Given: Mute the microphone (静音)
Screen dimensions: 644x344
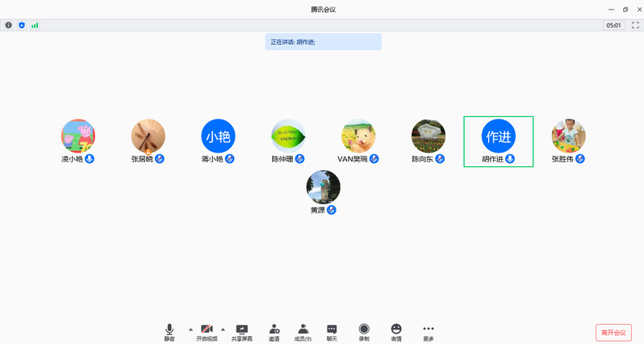Looking at the screenshot, I should coord(169,332).
